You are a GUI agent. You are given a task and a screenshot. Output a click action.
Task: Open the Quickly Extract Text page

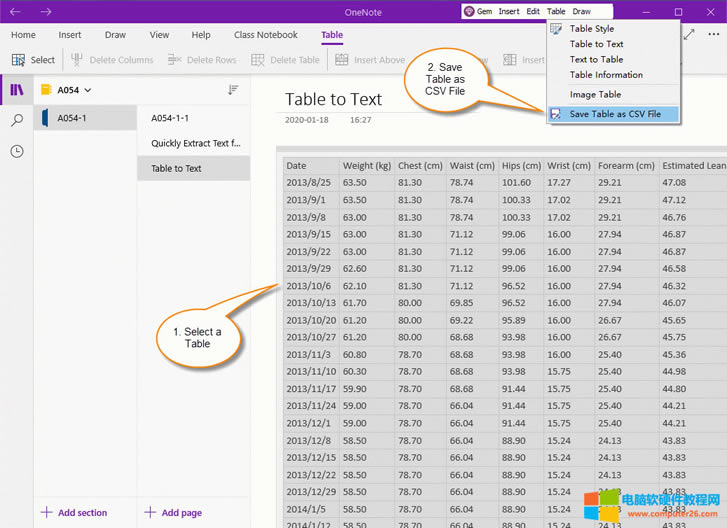[195, 143]
